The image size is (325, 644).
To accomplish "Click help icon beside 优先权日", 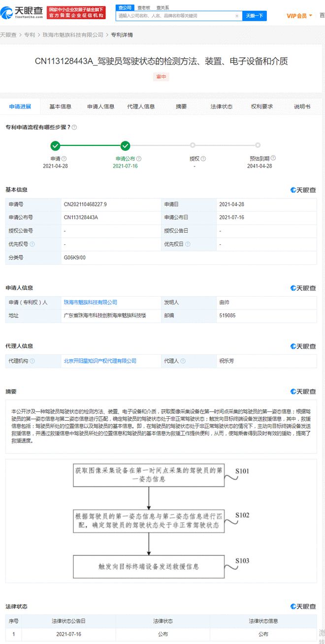I will 188,244.
